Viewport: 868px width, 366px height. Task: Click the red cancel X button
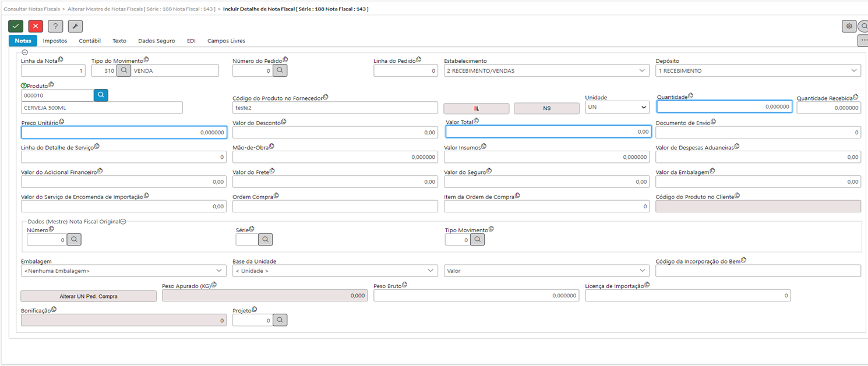tap(36, 26)
